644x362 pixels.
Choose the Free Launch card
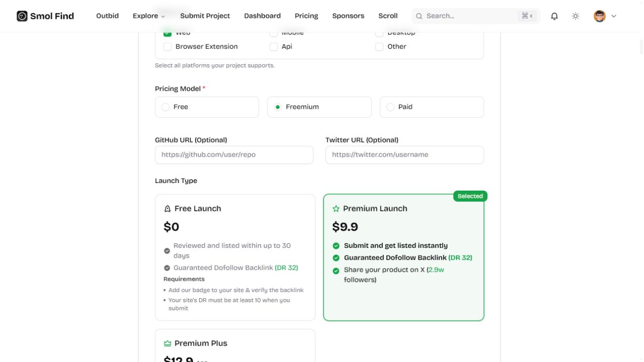point(235,258)
